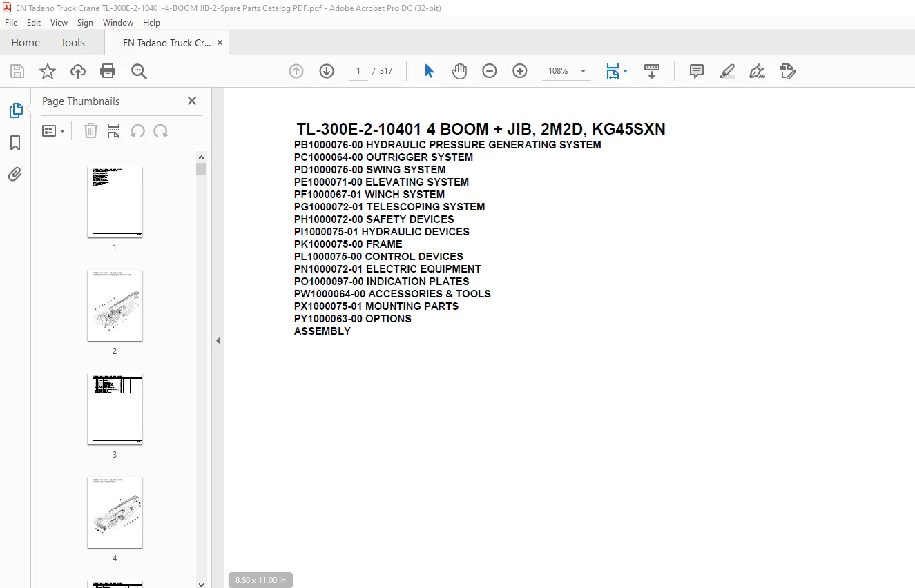Image resolution: width=915 pixels, height=588 pixels.
Task: Click the PD1000075-00 SWING SYSTEM line
Action: (x=369, y=170)
